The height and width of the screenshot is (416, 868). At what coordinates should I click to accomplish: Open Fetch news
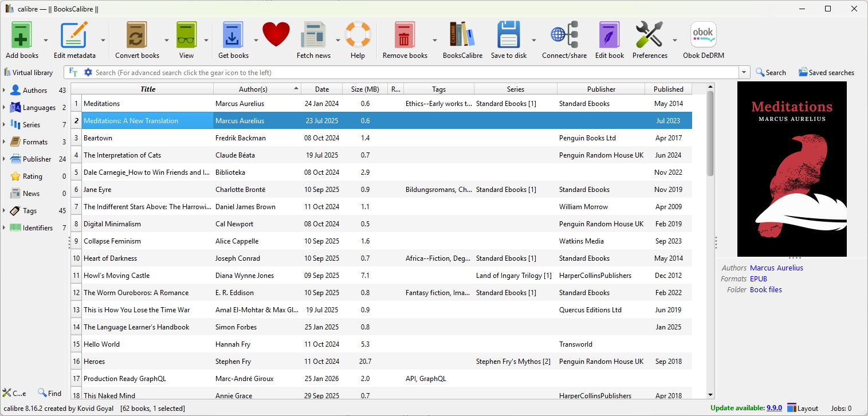(313, 35)
